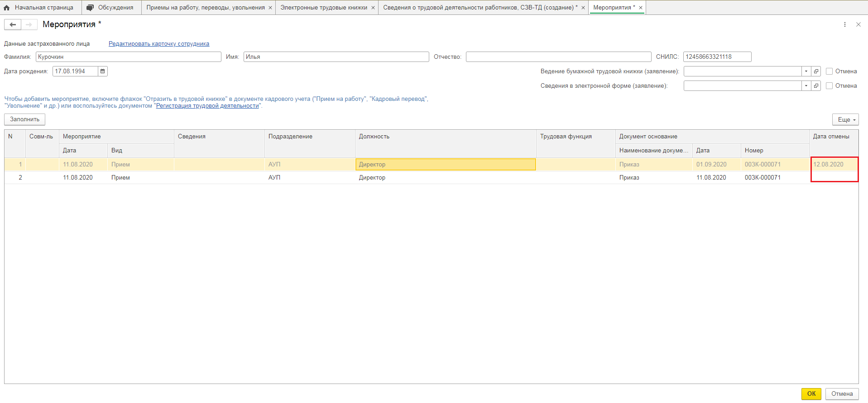
Task: Click Подразделение cell АУП in row 1
Action: pos(310,164)
